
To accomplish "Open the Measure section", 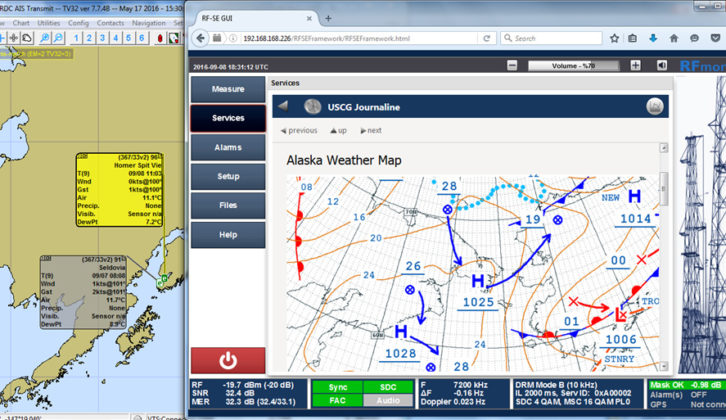I will (x=228, y=89).
